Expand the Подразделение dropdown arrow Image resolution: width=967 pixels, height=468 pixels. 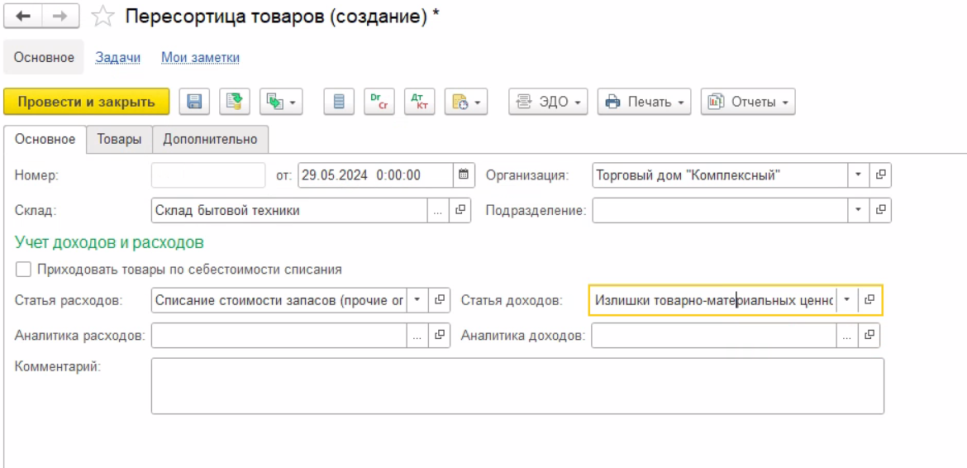coord(858,211)
